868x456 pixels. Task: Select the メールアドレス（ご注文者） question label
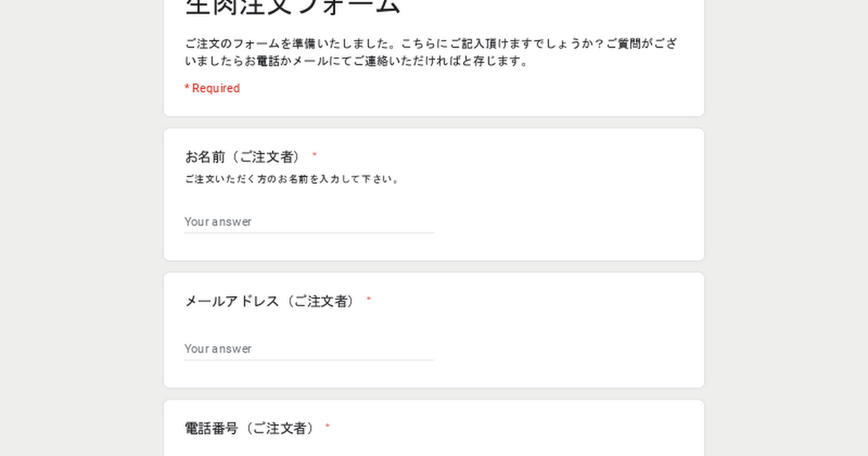[272, 301]
